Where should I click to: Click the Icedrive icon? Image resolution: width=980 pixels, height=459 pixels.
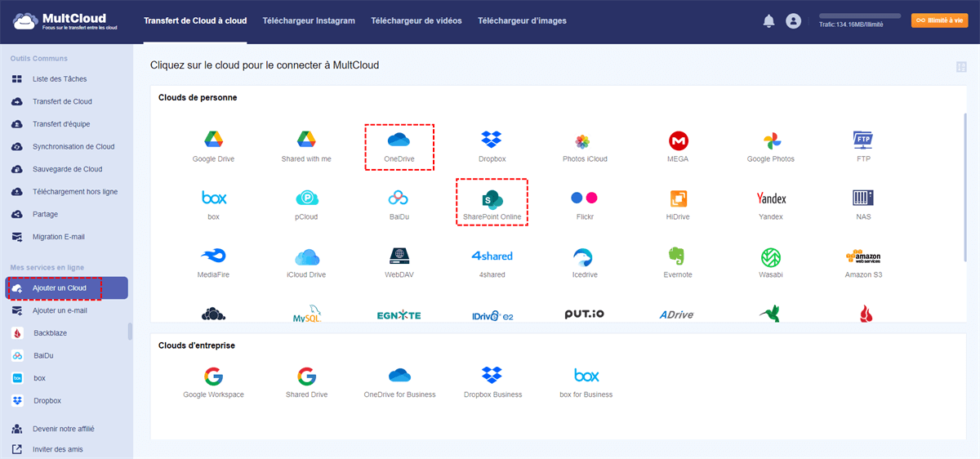[x=584, y=256]
